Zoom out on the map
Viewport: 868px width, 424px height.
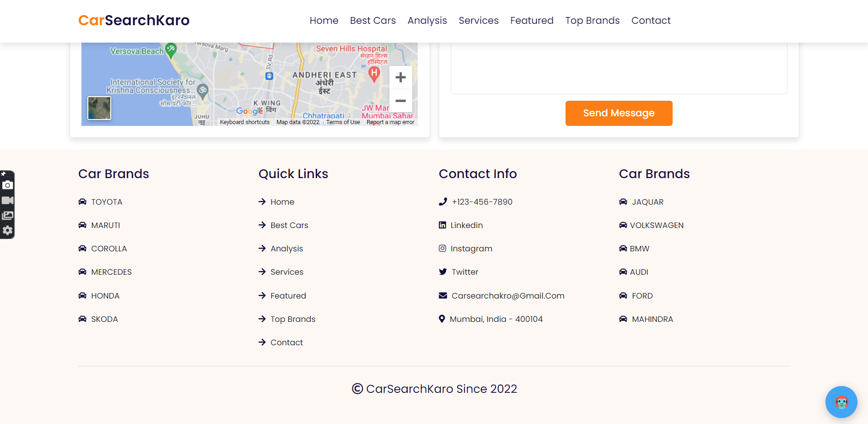coord(400,101)
